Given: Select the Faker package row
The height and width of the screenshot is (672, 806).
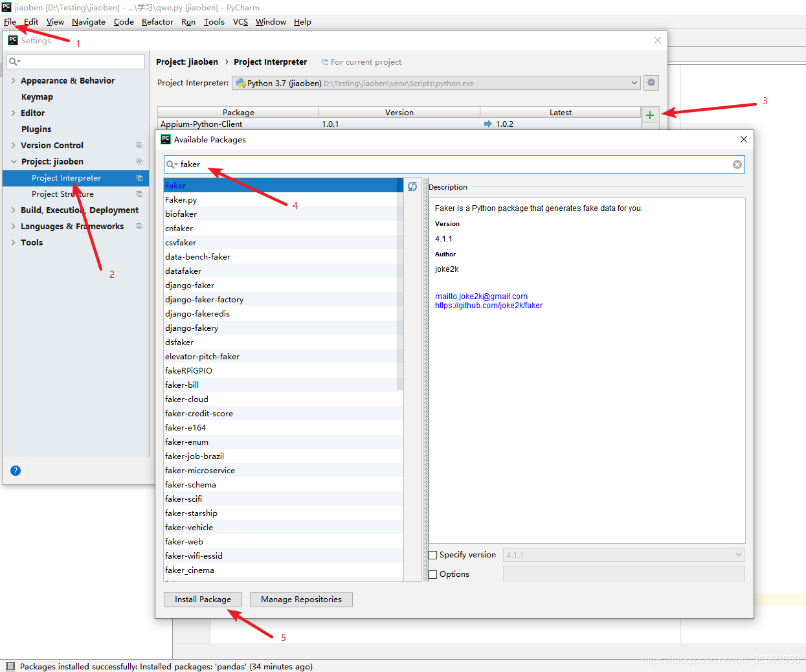Looking at the screenshot, I should pos(284,186).
